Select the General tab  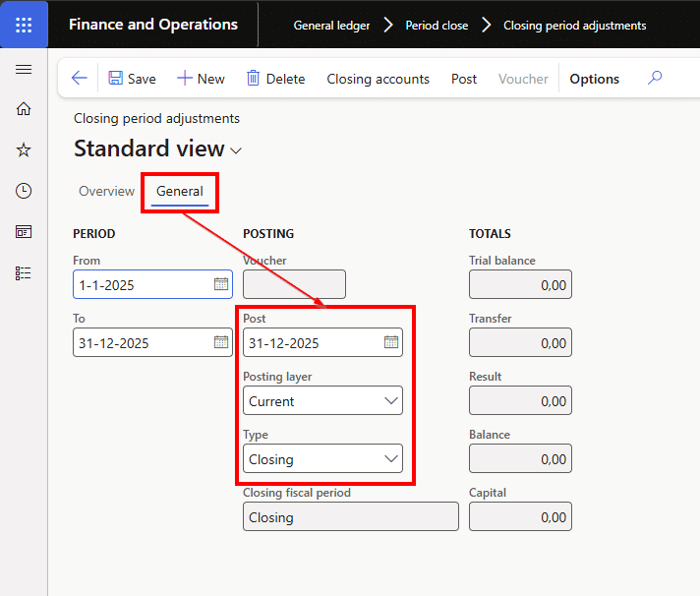180,191
